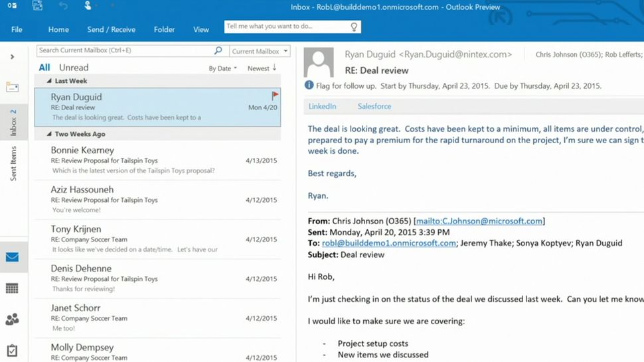Open the C.Johnson@microsoft.com mailto link
Image resolution: width=644 pixels, height=362 pixels.
[x=479, y=221]
